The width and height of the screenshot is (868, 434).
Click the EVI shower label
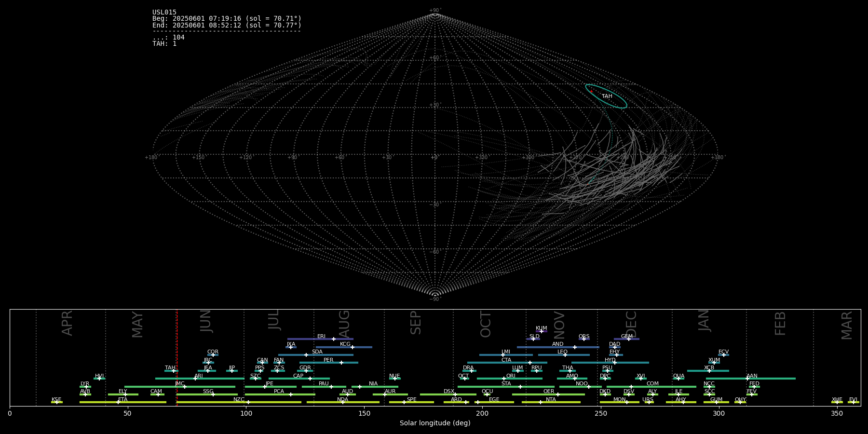tap(853, 400)
